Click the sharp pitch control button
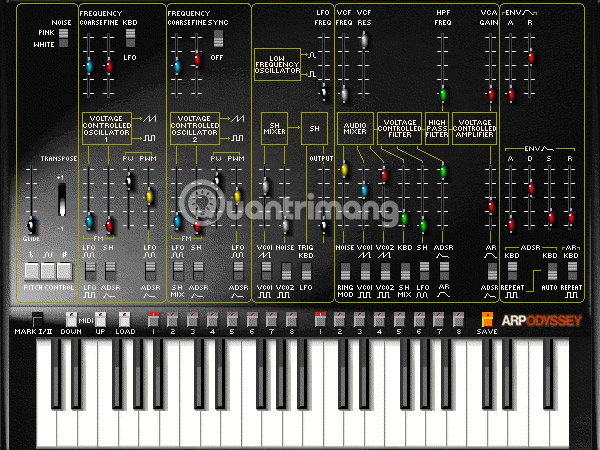The height and width of the screenshot is (450, 600). click(x=64, y=271)
